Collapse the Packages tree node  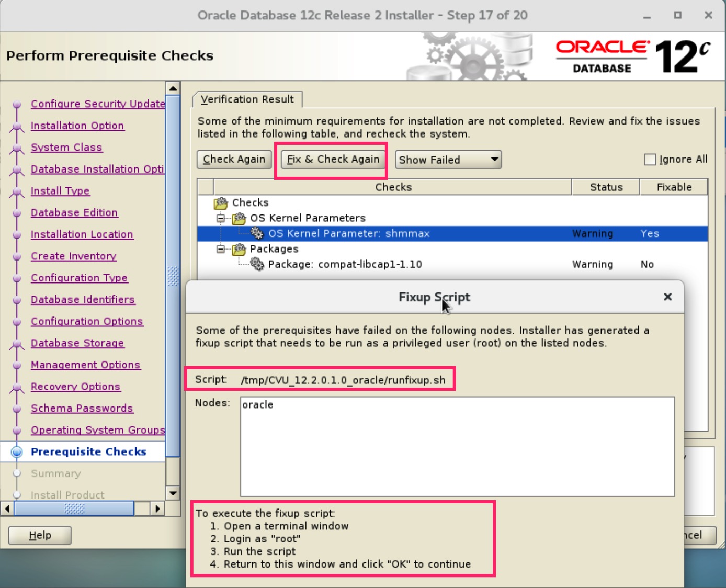221,249
